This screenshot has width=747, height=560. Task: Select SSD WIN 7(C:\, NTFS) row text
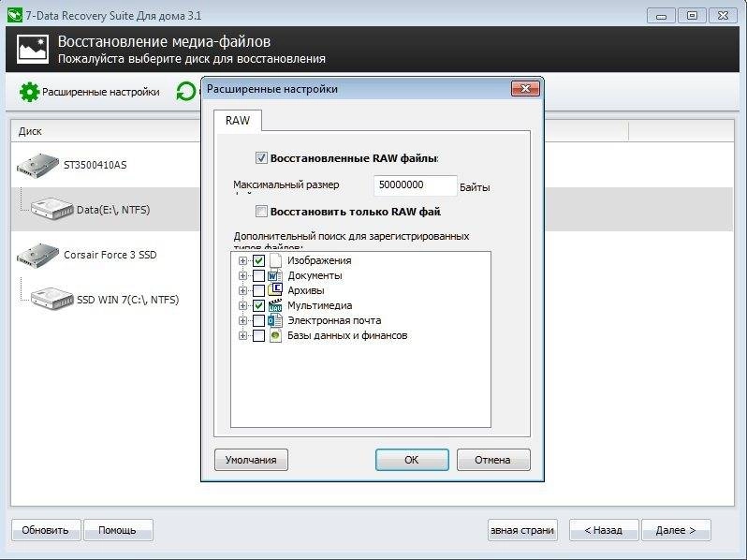[127, 300]
